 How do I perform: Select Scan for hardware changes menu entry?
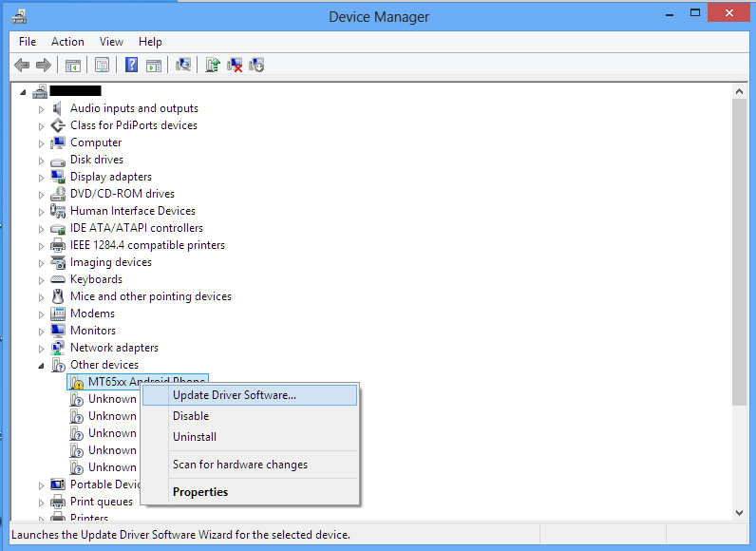click(240, 465)
